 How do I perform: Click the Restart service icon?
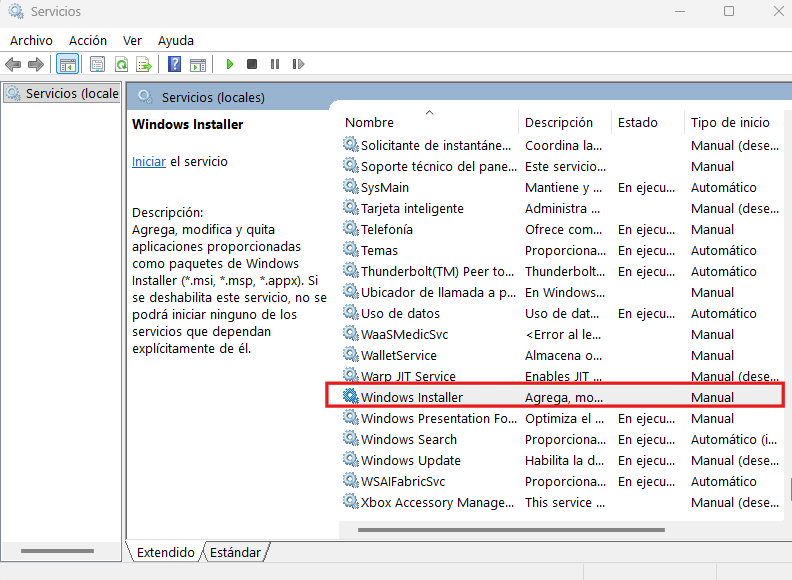[298, 64]
